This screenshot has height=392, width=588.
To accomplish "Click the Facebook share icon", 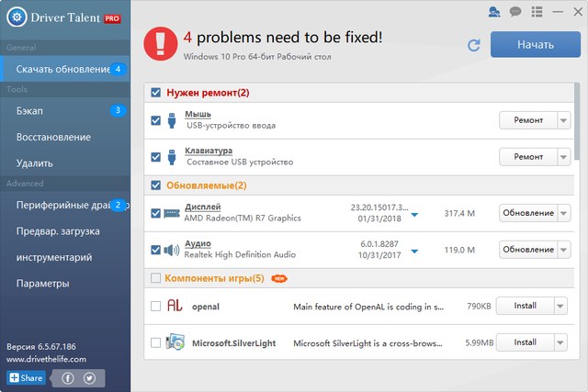I will coord(68,377).
